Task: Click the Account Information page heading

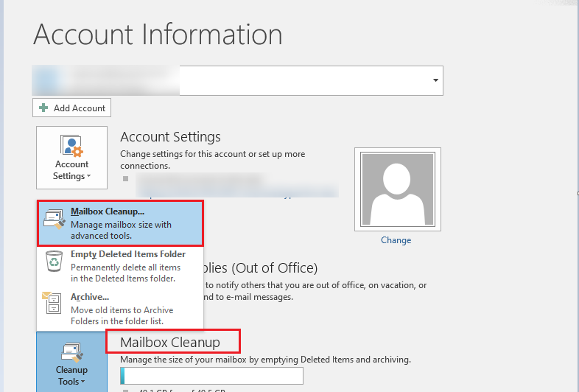Action: (158, 35)
